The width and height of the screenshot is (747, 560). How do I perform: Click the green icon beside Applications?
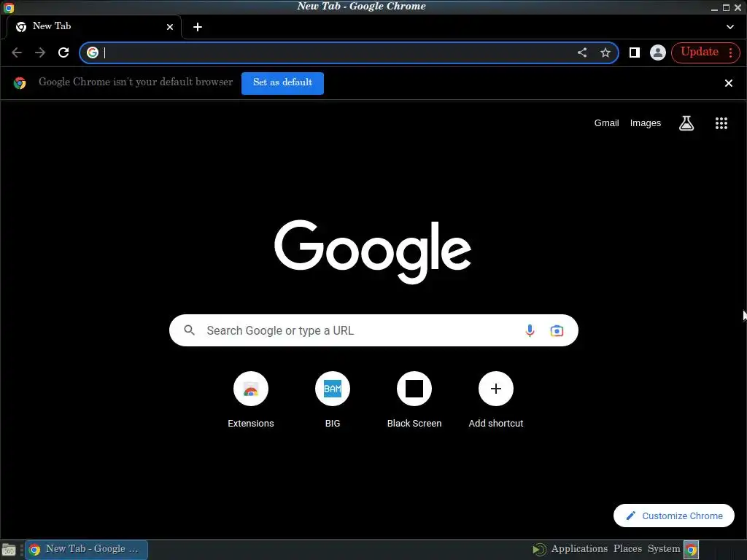pos(539,550)
